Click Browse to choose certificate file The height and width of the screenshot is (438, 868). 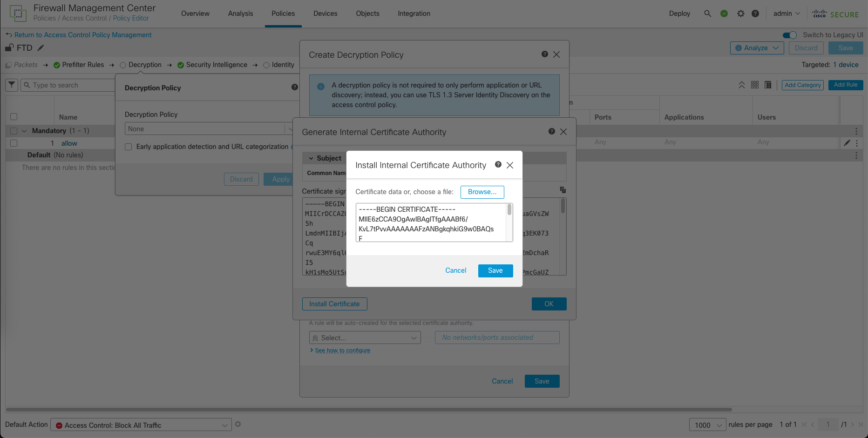(482, 192)
